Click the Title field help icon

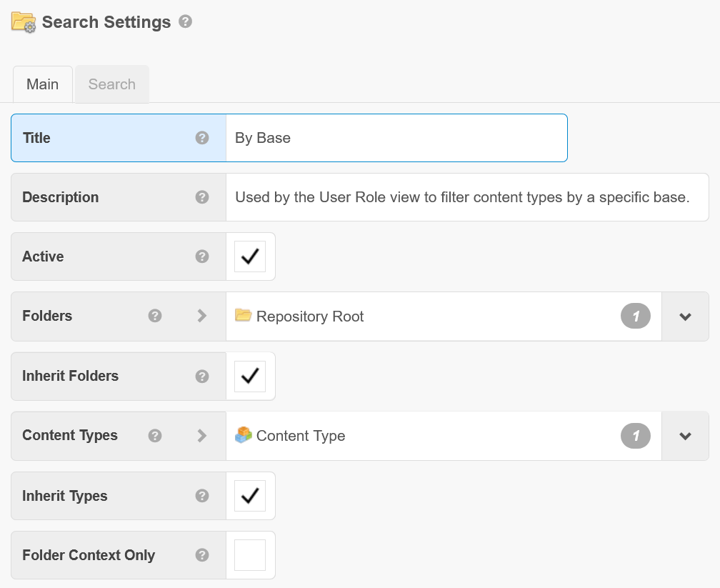(202, 138)
